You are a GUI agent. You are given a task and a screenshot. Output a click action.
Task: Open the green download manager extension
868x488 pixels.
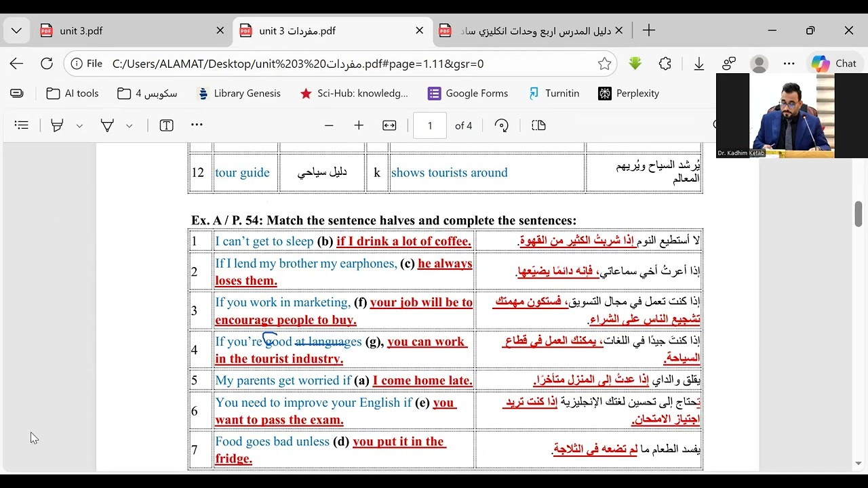point(635,64)
